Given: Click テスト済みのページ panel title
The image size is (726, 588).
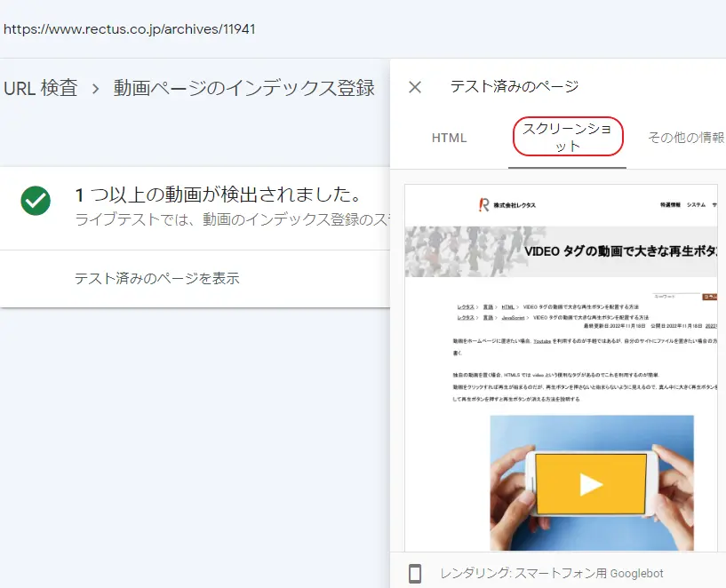Looking at the screenshot, I should click(515, 86).
